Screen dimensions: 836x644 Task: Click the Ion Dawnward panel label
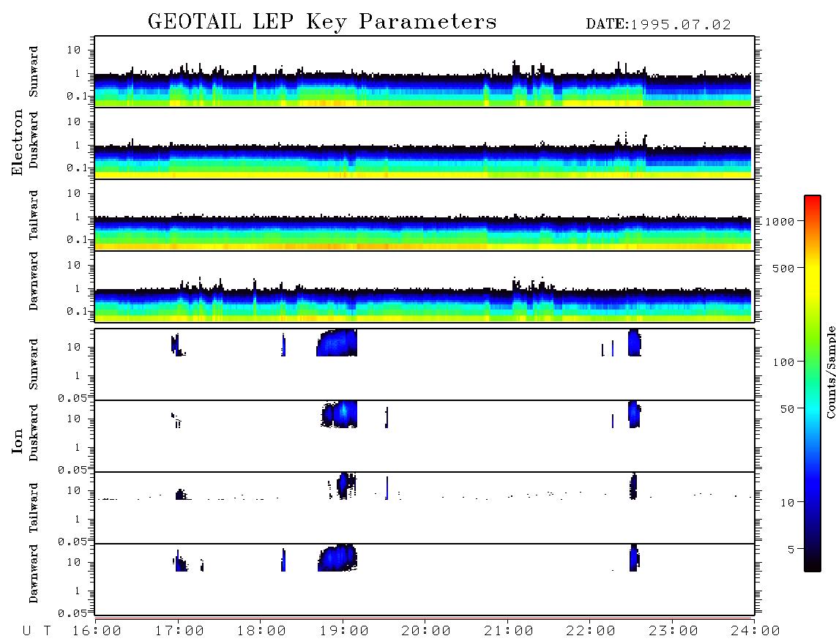click(x=34, y=574)
